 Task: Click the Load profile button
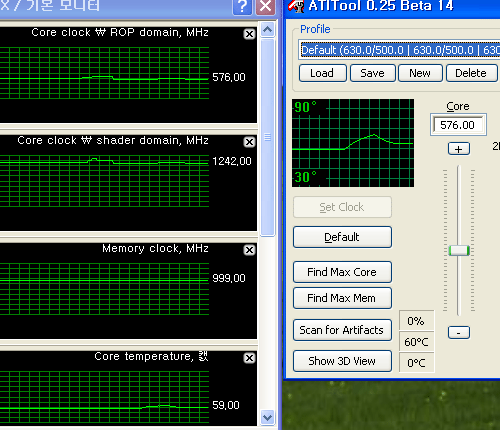coord(323,73)
